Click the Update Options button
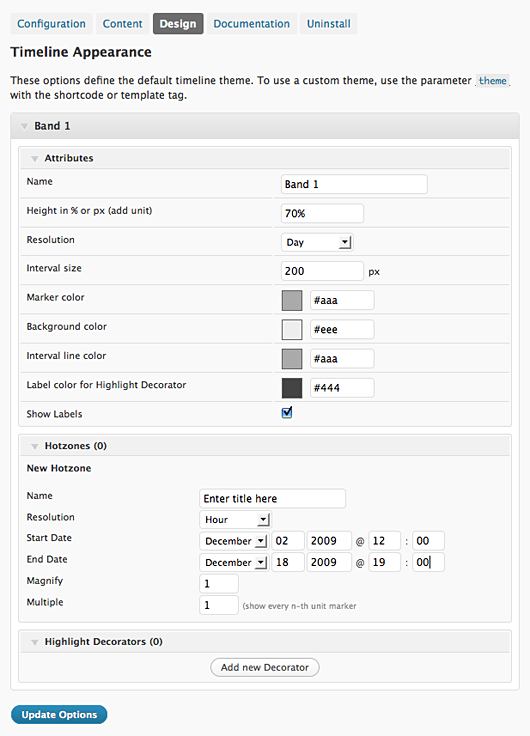530x736 pixels. 59,714
